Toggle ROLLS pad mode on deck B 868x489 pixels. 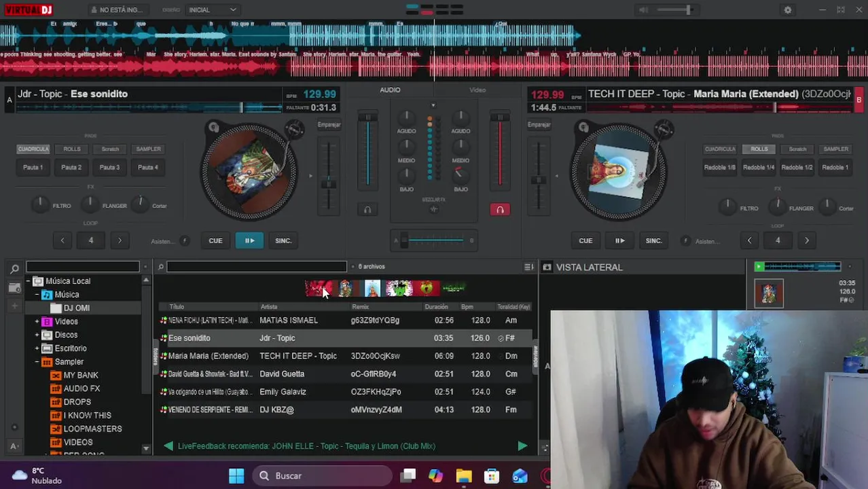click(759, 149)
